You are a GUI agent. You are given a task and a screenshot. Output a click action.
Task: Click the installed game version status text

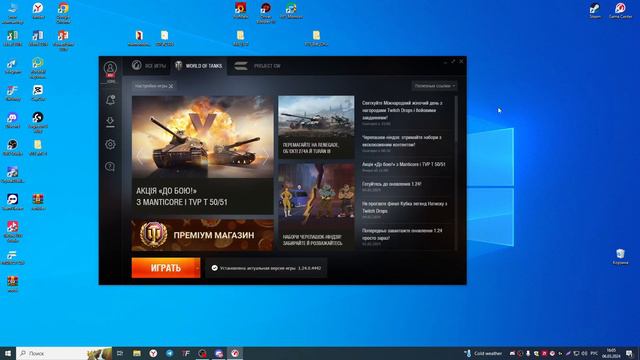pos(270,268)
